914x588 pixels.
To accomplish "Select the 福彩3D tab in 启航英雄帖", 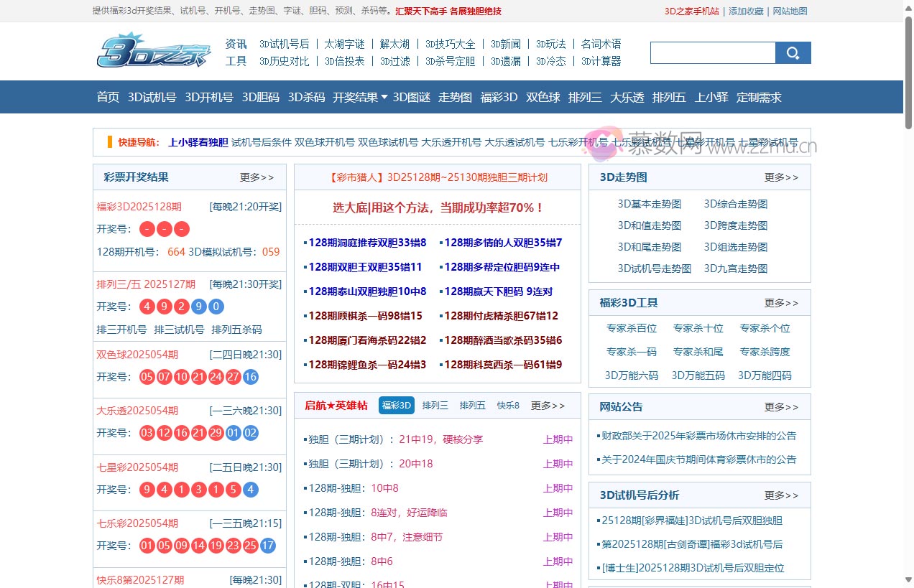I will tap(397, 406).
